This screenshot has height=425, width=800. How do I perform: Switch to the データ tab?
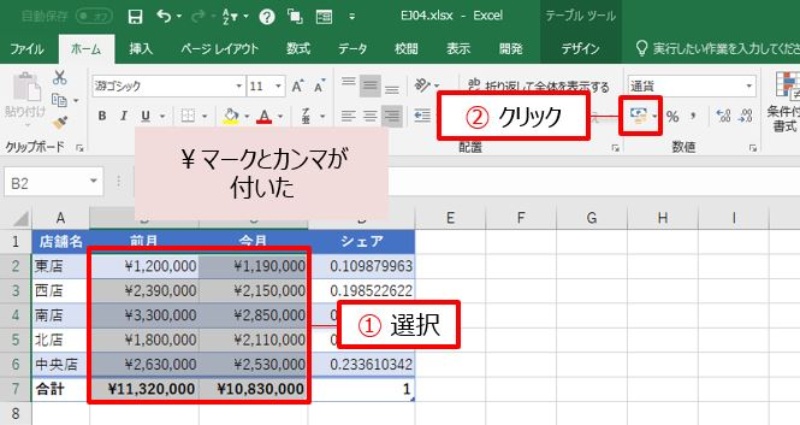(353, 48)
